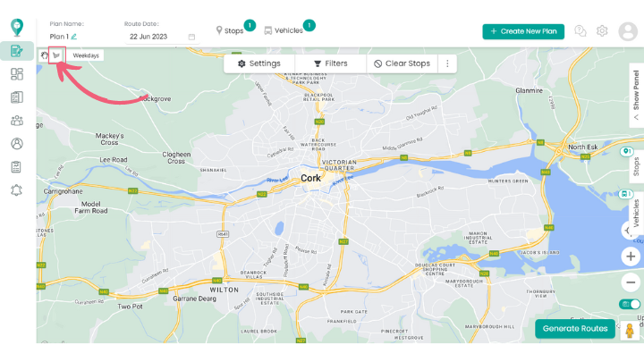
Task: Open the Stops side tab
Action: pos(635,165)
